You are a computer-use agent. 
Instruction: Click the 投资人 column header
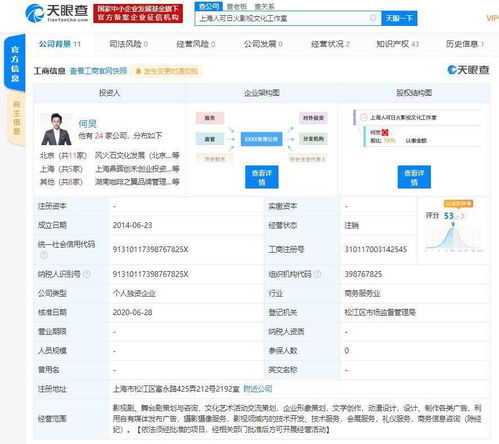click(x=109, y=93)
